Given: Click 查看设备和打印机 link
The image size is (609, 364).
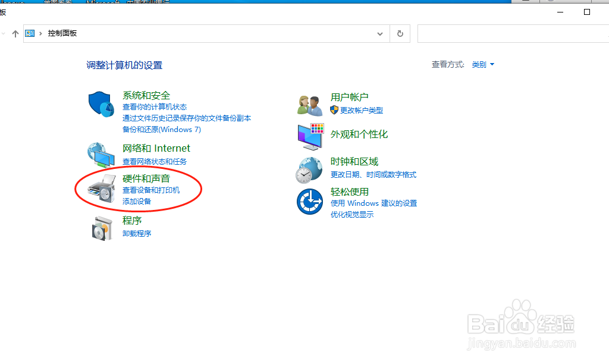Looking at the screenshot, I should [x=151, y=190].
